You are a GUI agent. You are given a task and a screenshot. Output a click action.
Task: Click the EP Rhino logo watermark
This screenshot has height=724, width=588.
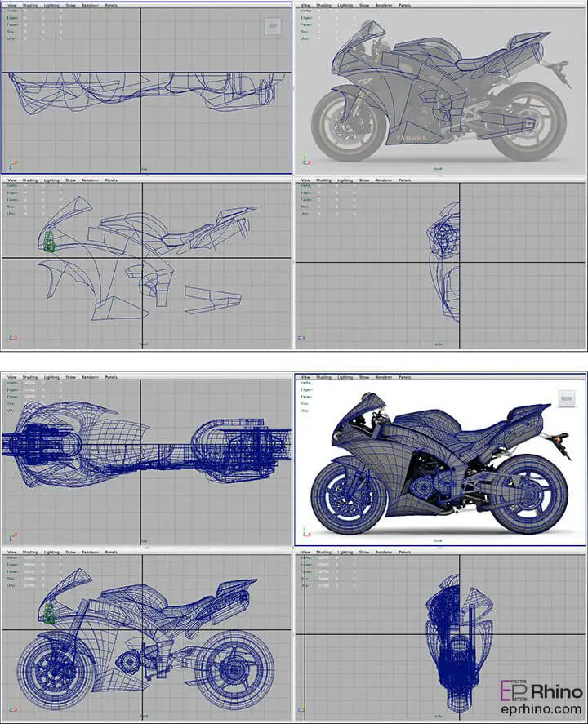click(541, 691)
